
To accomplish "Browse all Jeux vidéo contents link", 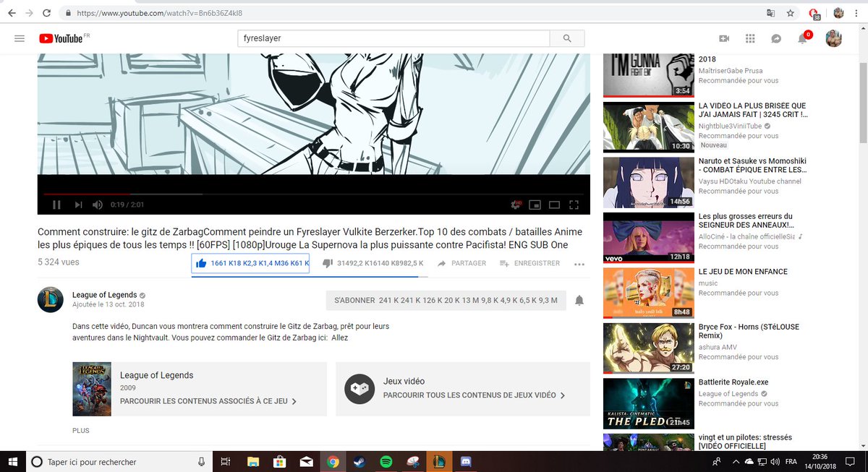I will pyautogui.click(x=474, y=395).
